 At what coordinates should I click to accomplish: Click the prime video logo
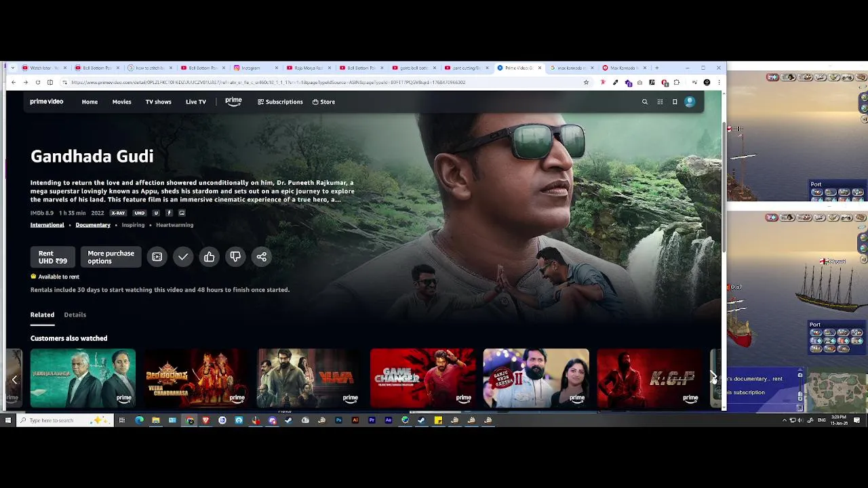pyautogui.click(x=47, y=102)
